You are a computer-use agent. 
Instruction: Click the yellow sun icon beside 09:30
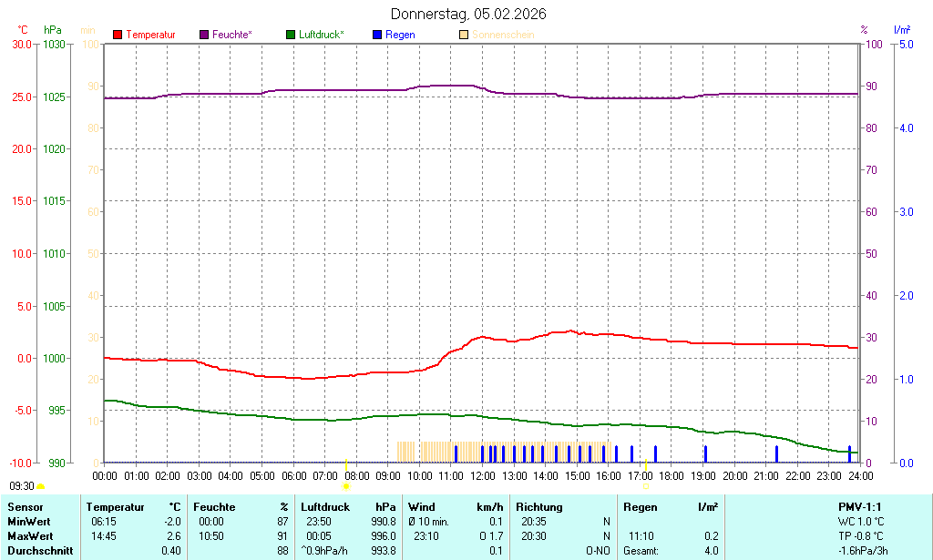coord(40,487)
